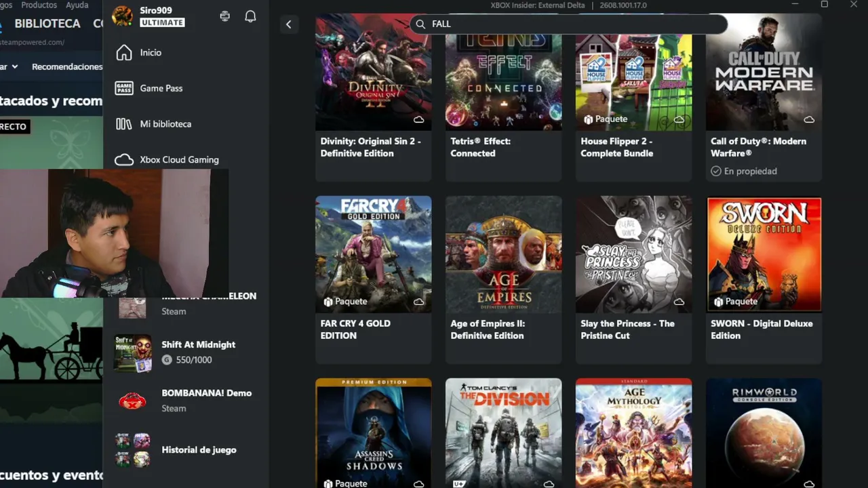The image size is (868, 488).
Task: Open the Age of Mythology cover
Action: [x=633, y=433]
